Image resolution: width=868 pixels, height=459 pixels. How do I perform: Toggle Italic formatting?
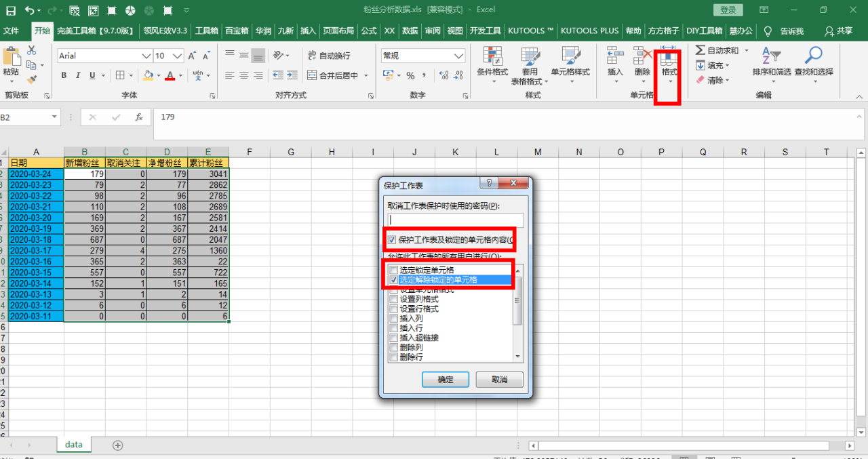click(x=78, y=75)
